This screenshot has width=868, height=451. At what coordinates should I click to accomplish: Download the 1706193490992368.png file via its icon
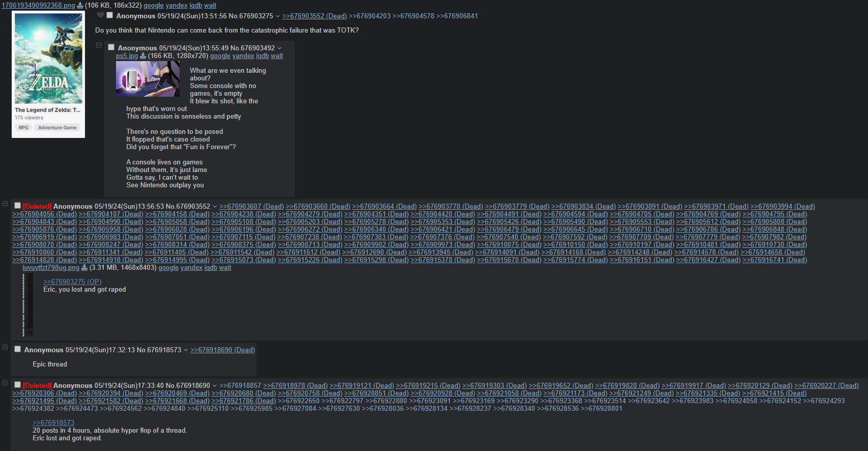coord(80,5)
